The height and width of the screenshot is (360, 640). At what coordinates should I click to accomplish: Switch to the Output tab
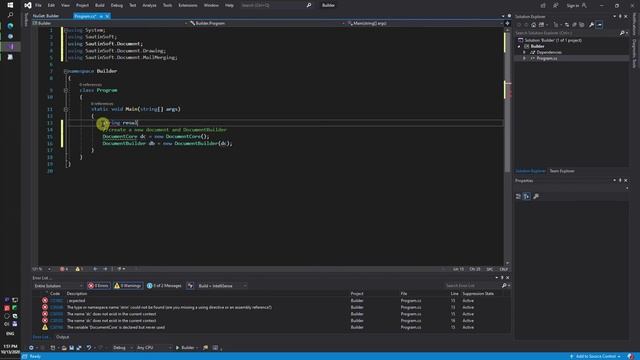[x=62, y=337]
